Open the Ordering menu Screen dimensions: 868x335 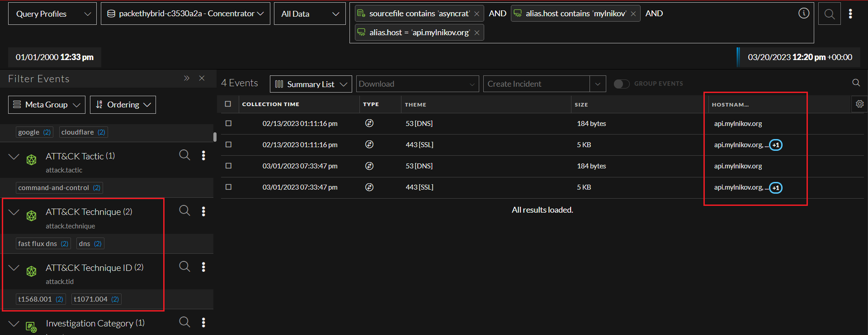tap(123, 105)
